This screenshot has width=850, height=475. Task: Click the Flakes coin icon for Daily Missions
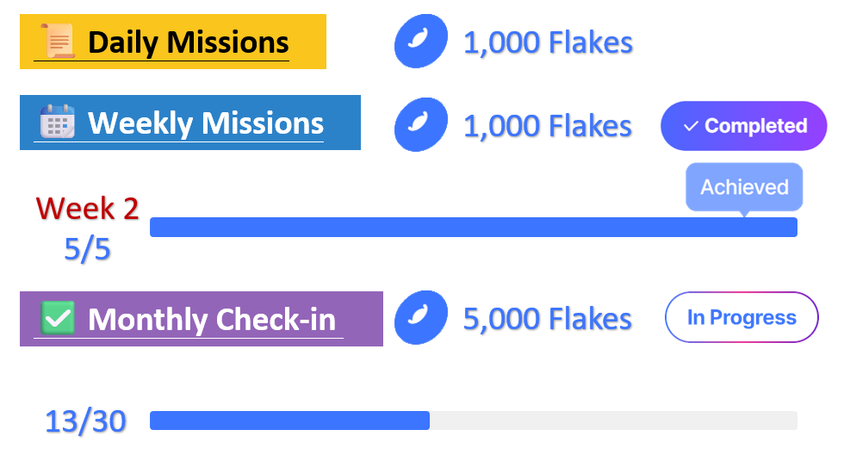pos(419,43)
